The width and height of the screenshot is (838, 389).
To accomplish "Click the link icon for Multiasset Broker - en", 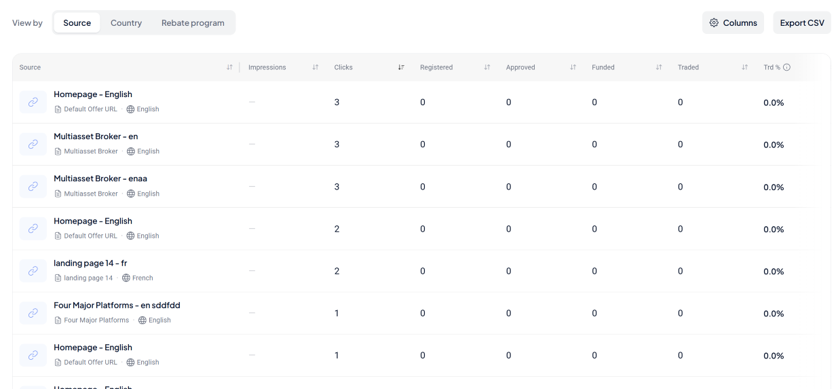I will 33,144.
